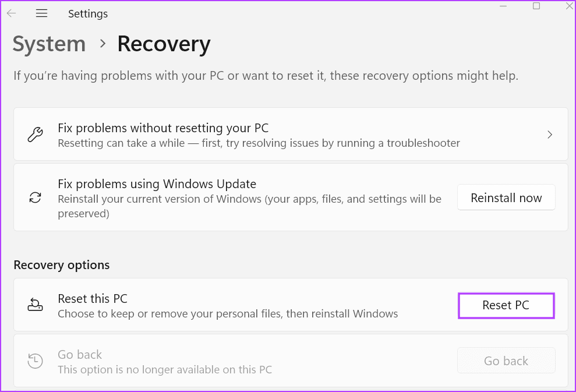Click the Recovery page heading
The image size is (576, 392).
click(164, 44)
